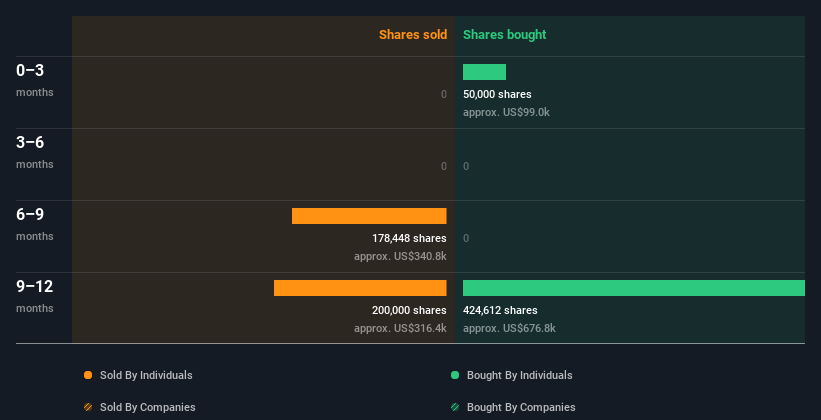821x420 pixels.
Task: Click the 178,448 shares label
Action: (409, 238)
